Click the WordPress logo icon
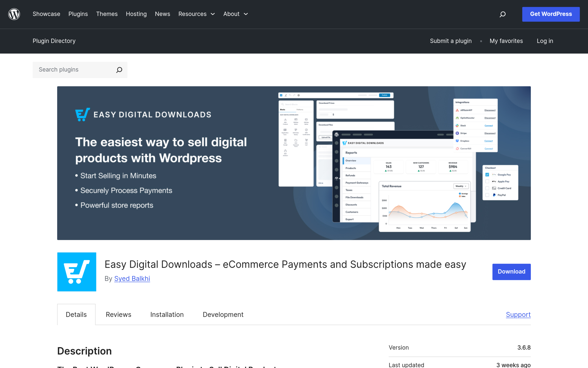The width and height of the screenshot is (588, 368). (x=14, y=14)
